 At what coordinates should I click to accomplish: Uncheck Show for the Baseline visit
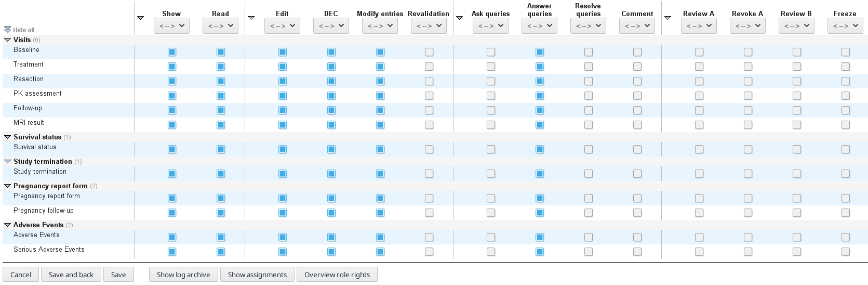[172, 52]
